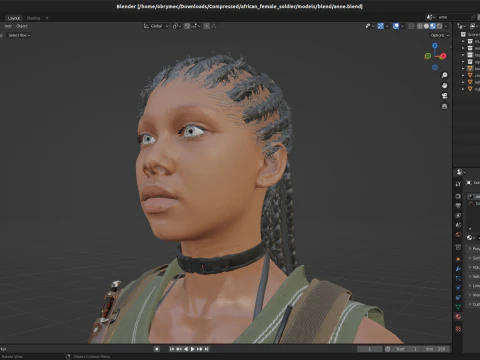Click the blue Z axis gizmo
The height and width of the screenshot is (360, 480).
click(435, 45)
